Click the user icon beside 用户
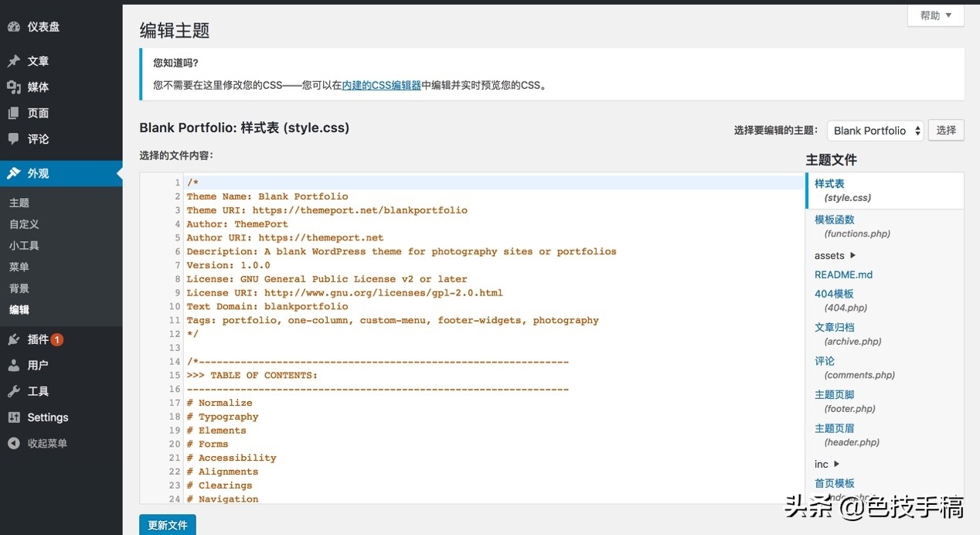 click(14, 365)
